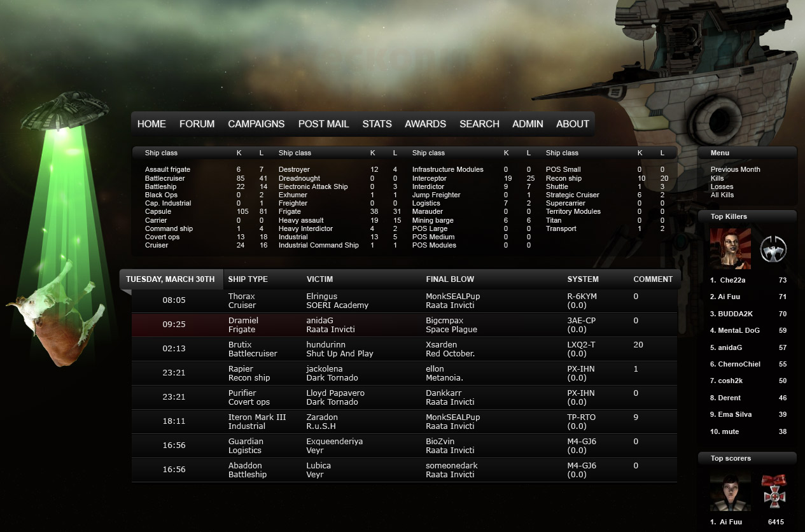The height and width of the screenshot is (532, 805).
Task: Click victim Elringus
Action: 322,297
